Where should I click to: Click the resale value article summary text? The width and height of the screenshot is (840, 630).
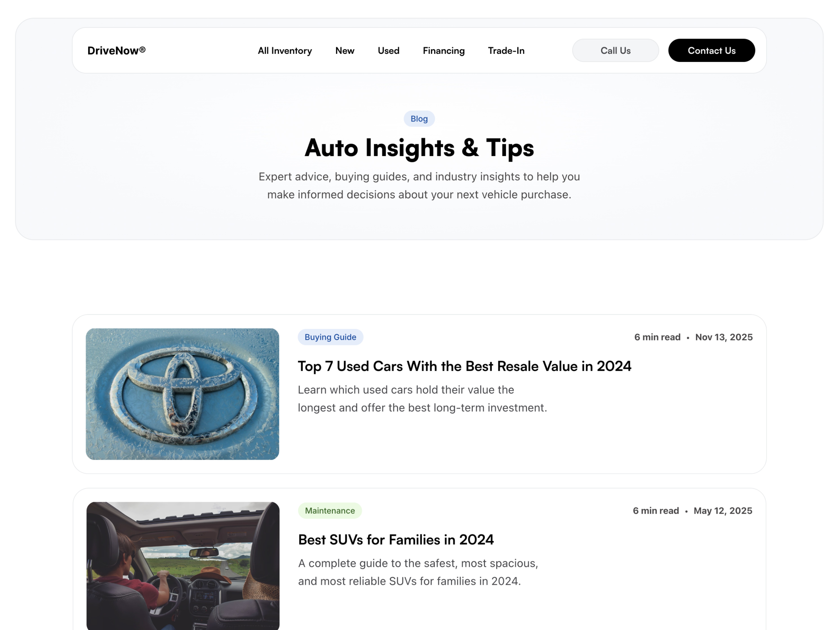click(x=422, y=398)
